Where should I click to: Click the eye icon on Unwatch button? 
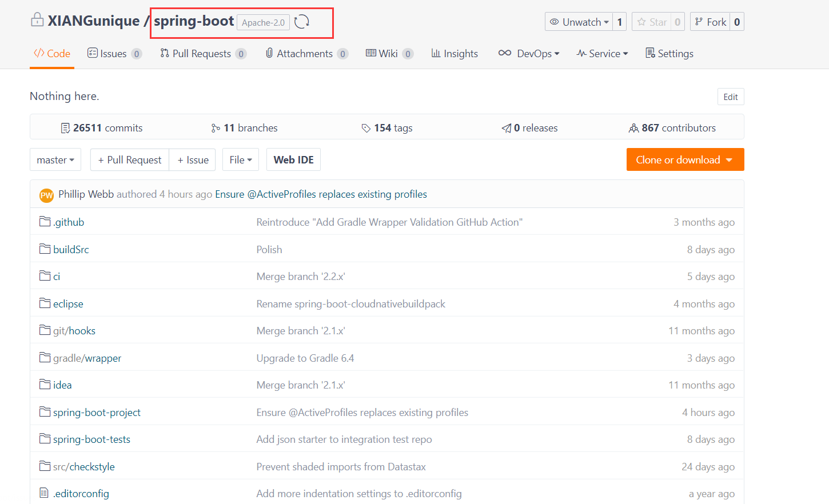pyautogui.click(x=554, y=22)
